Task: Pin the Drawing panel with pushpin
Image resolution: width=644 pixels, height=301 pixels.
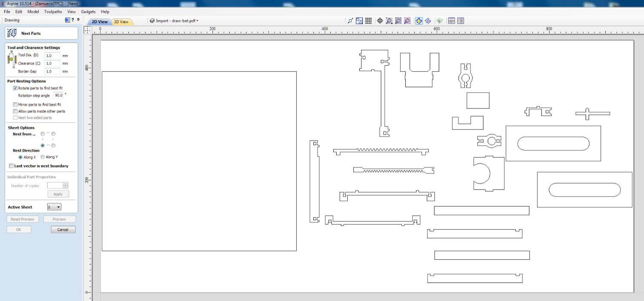Action: (78, 20)
